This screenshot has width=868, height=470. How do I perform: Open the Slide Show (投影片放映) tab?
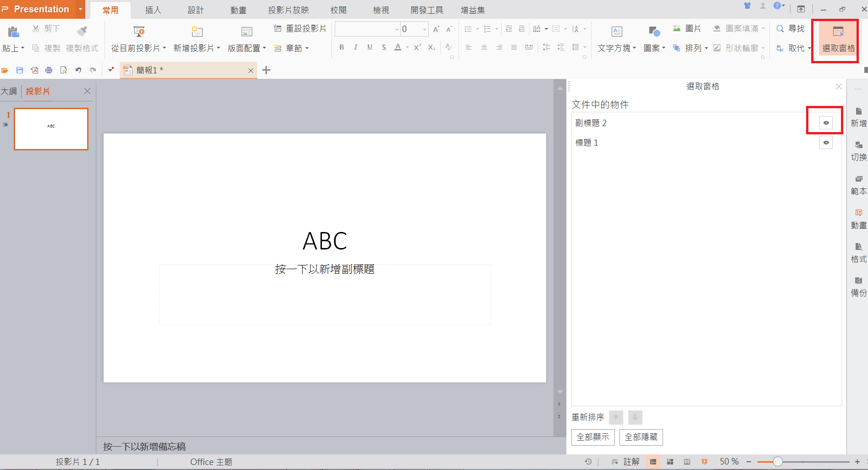click(288, 10)
